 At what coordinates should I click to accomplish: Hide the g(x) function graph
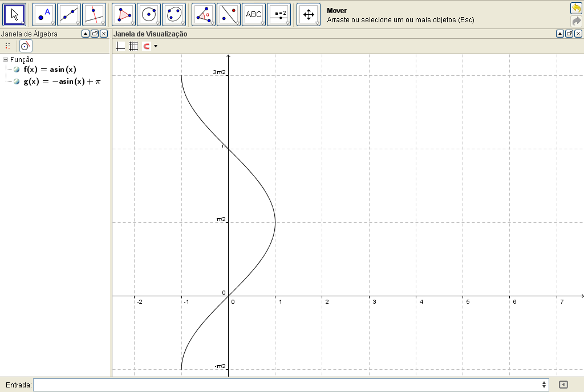[17, 81]
